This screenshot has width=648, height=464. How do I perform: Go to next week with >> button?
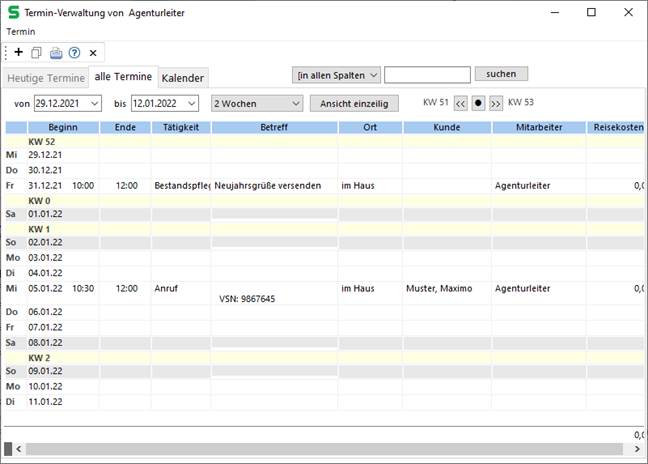[495, 102]
